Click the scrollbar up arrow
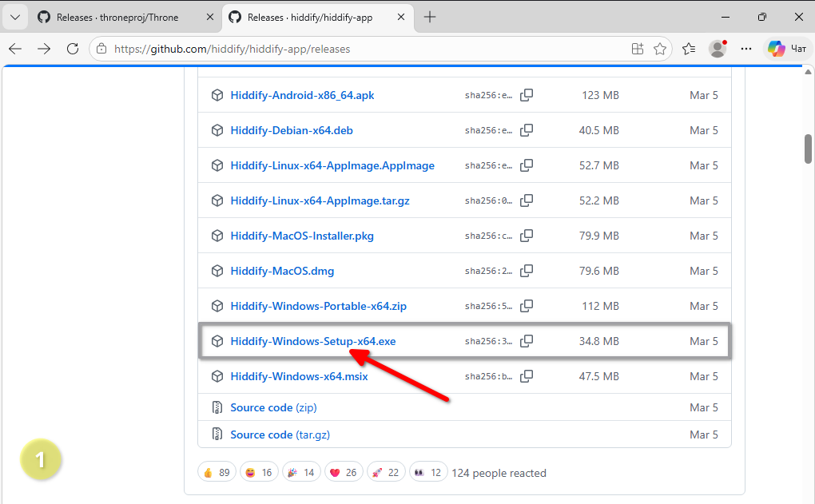 (808, 72)
